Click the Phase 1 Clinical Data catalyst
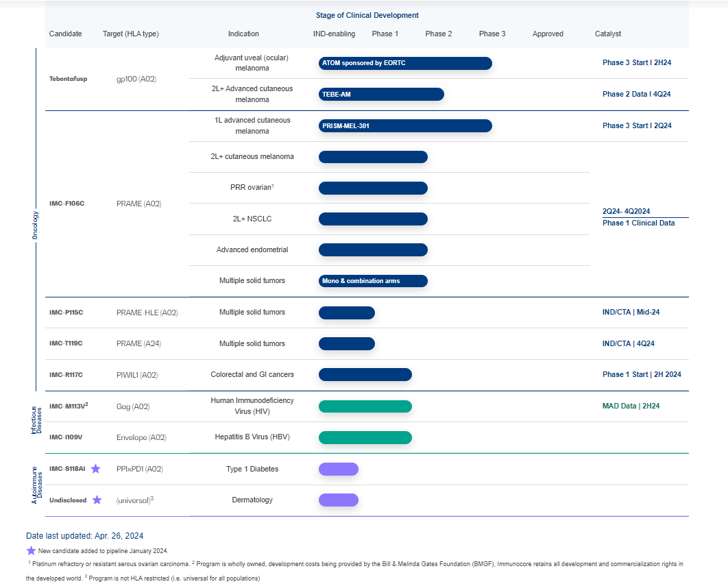The height and width of the screenshot is (586, 728). [x=638, y=223]
